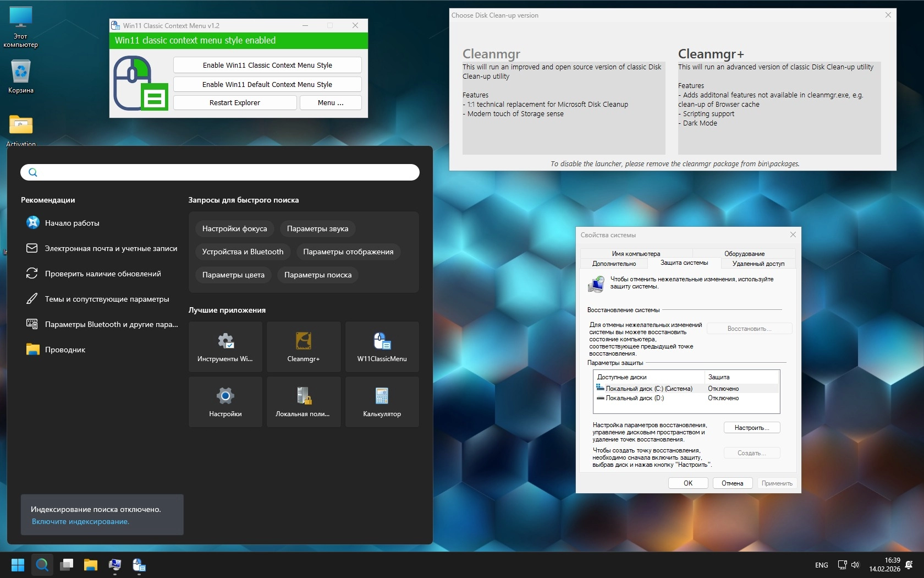Image resolution: width=924 pixels, height=578 pixels.
Task: Click OK in Свойства системы
Action: [688, 483]
